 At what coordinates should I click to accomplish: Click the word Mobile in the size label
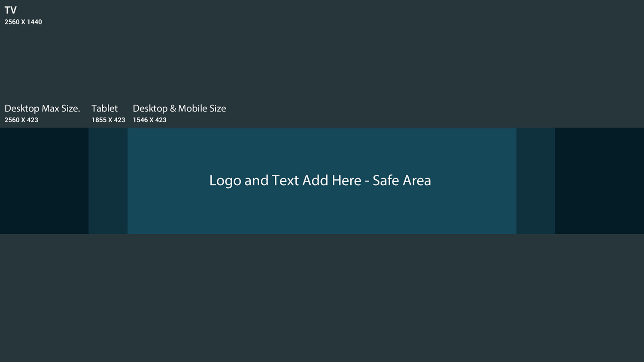(192, 109)
